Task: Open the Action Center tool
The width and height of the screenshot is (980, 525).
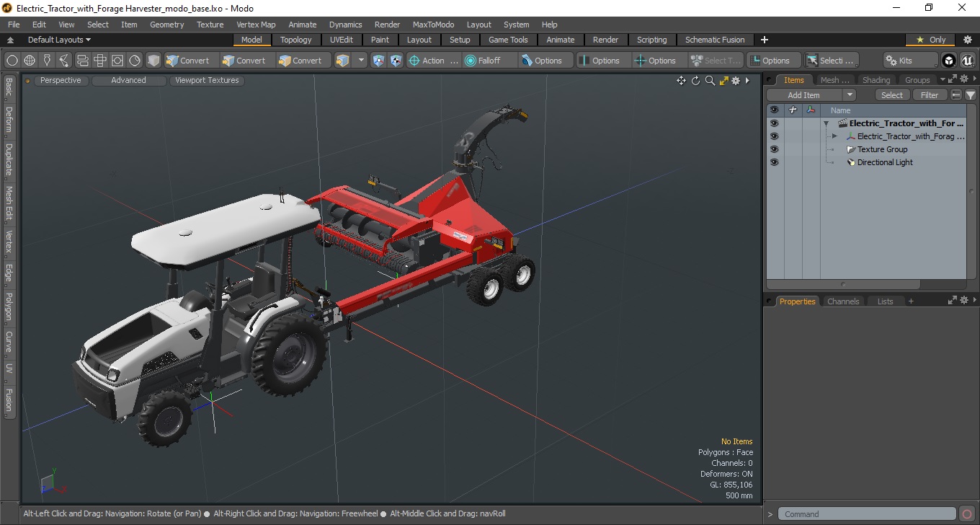Action: 433,61
